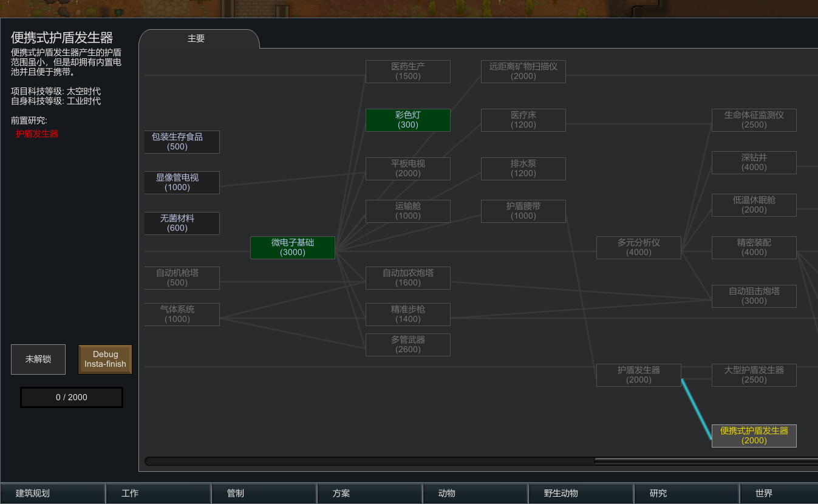Open the 研究 menu in bottom bar
Screen dimensions: 818x504
[x=687, y=493]
